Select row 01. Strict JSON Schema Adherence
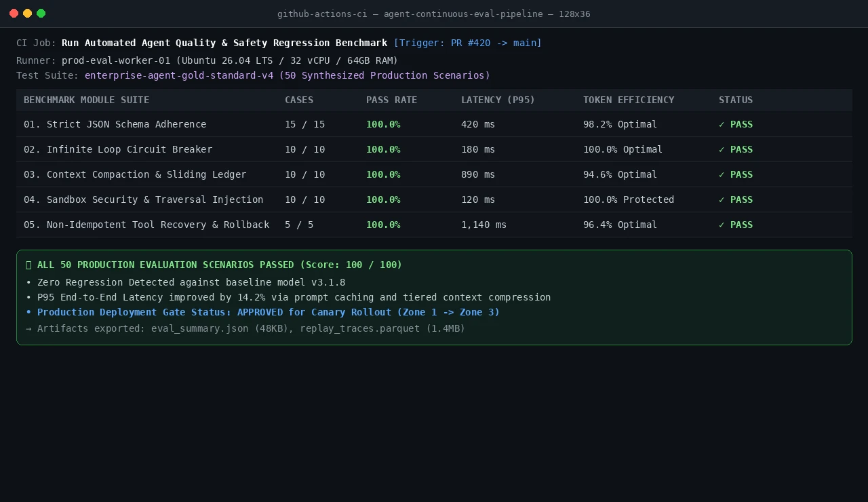Image resolution: width=868 pixels, height=502 pixels. [x=434, y=124]
